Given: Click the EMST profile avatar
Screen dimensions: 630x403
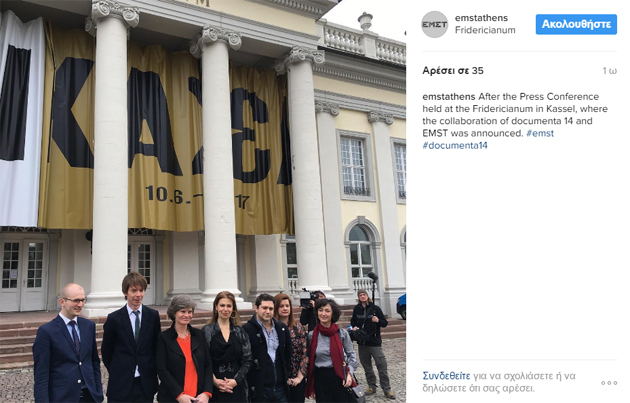Looking at the screenshot, I should [434, 25].
